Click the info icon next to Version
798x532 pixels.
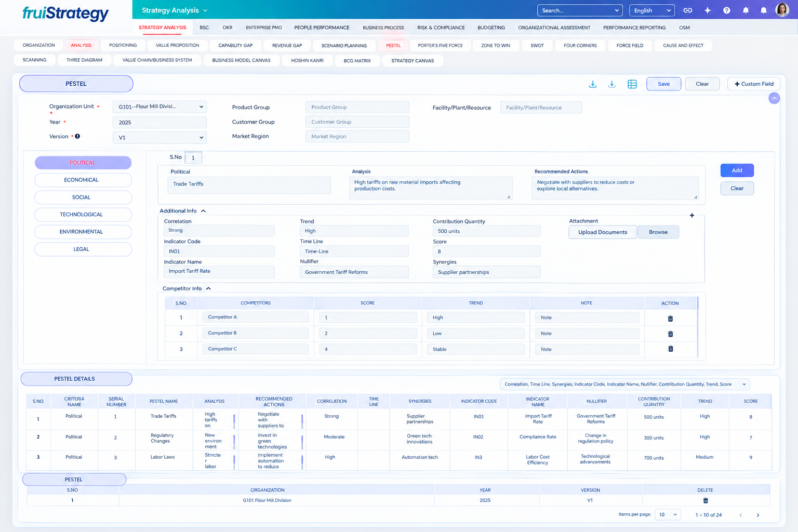(x=77, y=137)
